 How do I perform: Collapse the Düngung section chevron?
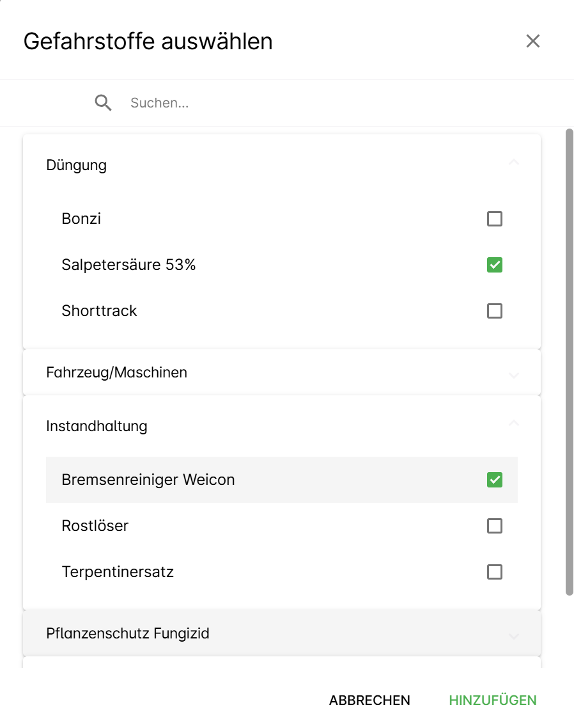pos(513,164)
